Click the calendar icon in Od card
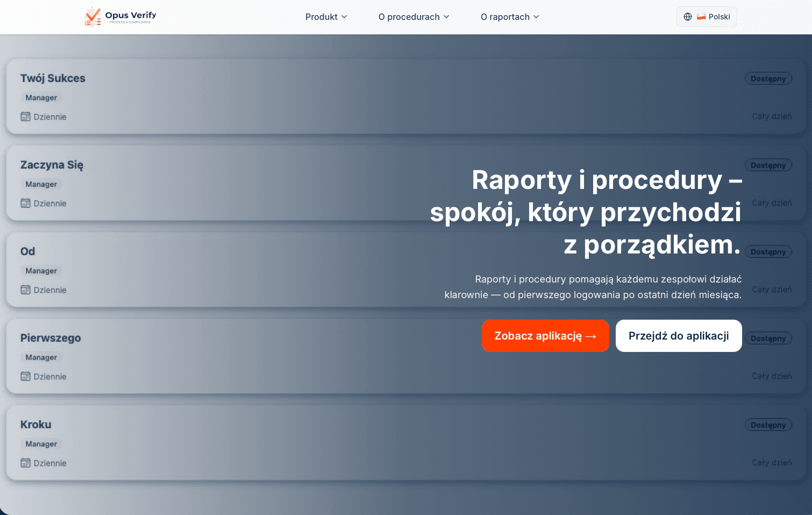The height and width of the screenshot is (515, 812). point(25,290)
